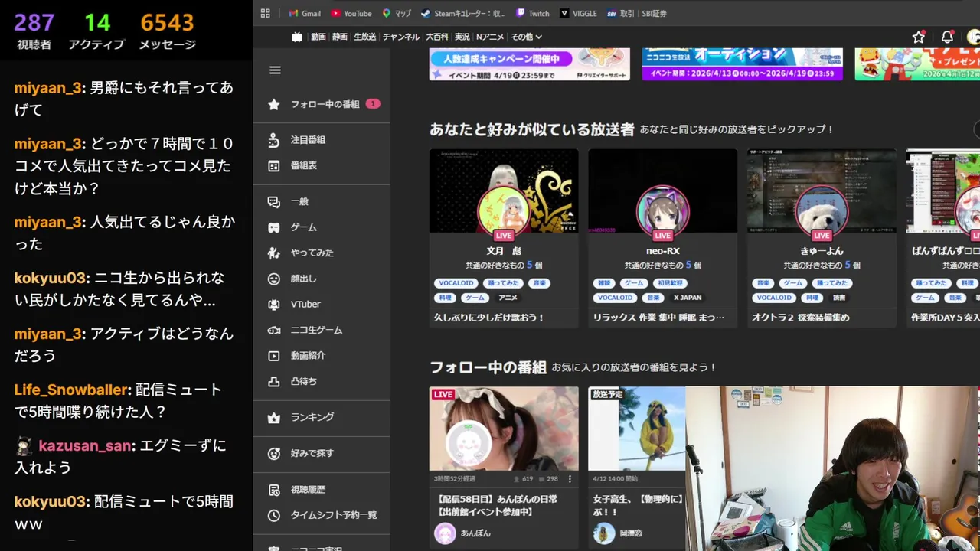Go to 静画 in top navigation
980x551 pixels.
click(x=340, y=37)
